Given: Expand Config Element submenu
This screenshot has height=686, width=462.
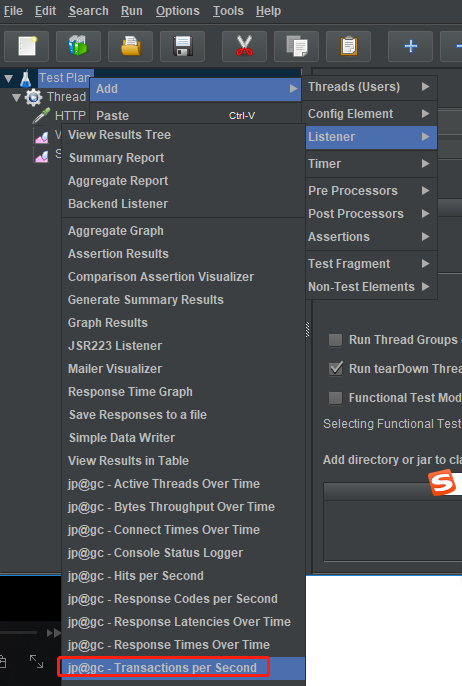Looking at the screenshot, I should (x=371, y=114).
